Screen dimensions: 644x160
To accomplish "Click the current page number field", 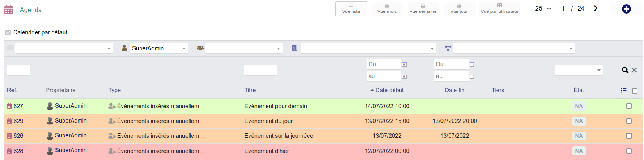I will pyautogui.click(x=563, y=8).
